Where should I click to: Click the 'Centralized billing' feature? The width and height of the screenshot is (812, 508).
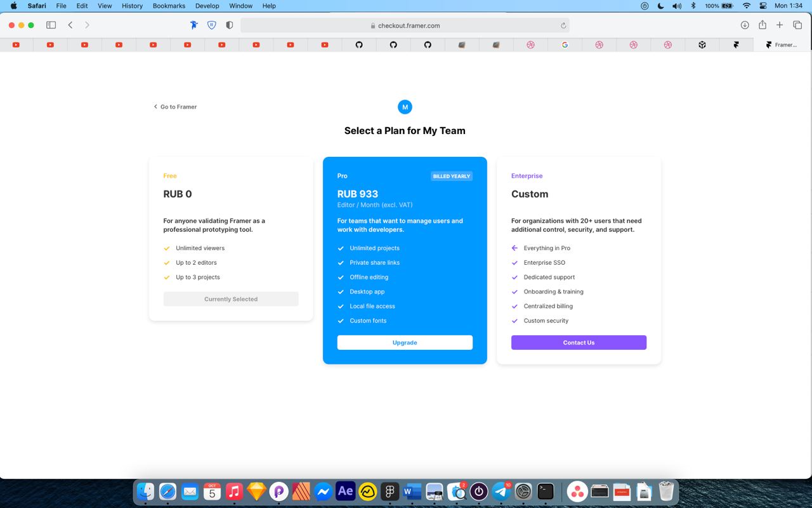click(x=548, y=306)
